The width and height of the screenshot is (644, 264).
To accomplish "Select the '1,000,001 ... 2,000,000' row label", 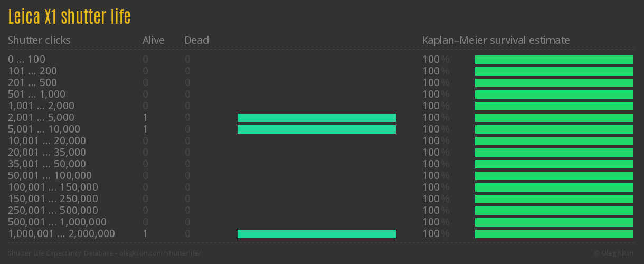I will point(61,233).
